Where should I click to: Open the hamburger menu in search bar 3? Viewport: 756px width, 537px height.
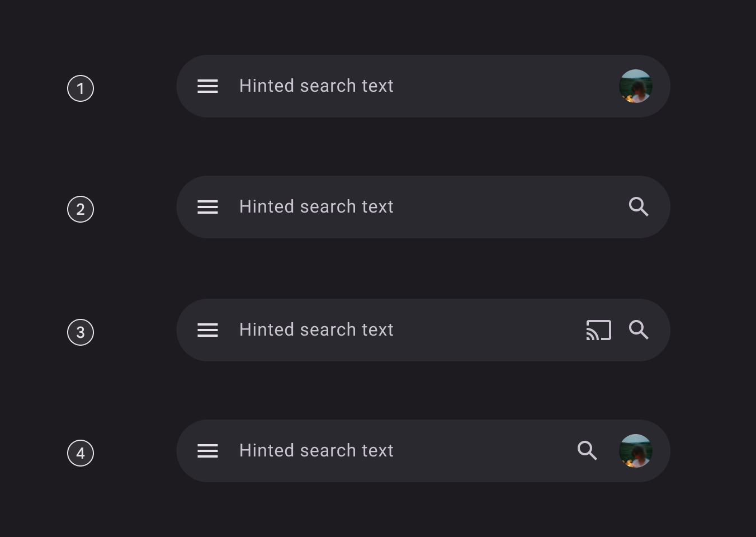207,330
